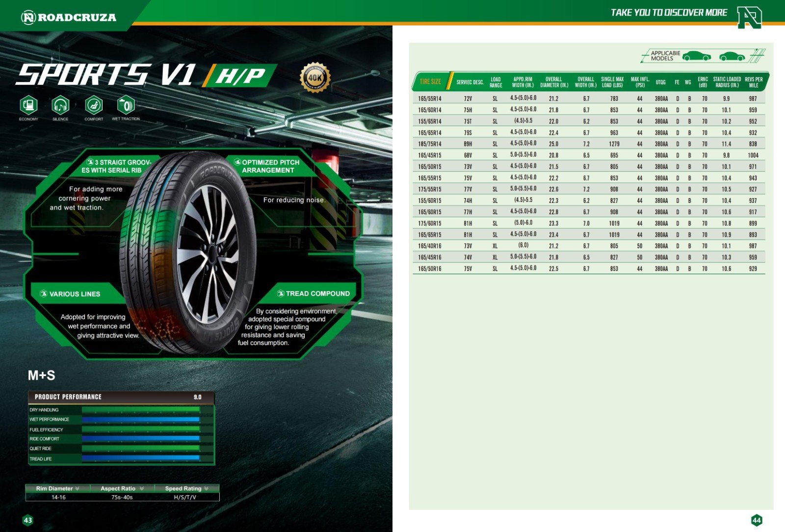Click the Optimized Pitch Arrangement heading
Image resolution: width=785 pixels, height=532 pixels.
[x=270, y=166]
